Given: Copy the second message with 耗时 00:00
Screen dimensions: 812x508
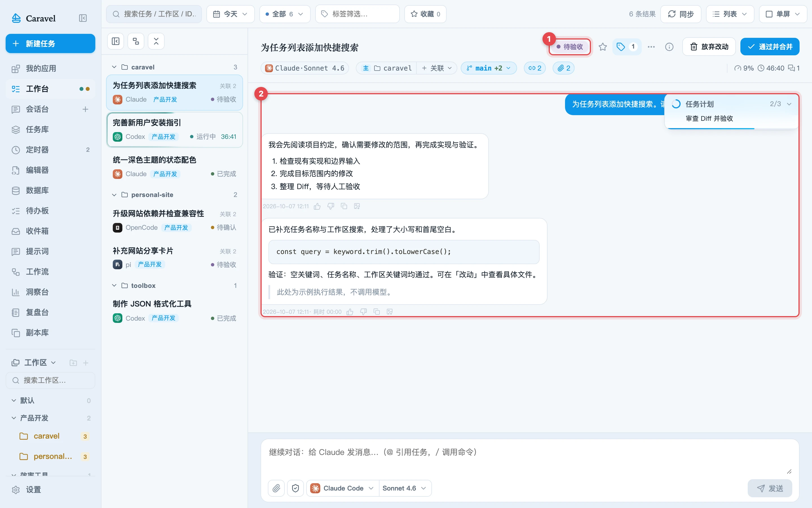Looking at the screenshot, I should tap(376, 312).
